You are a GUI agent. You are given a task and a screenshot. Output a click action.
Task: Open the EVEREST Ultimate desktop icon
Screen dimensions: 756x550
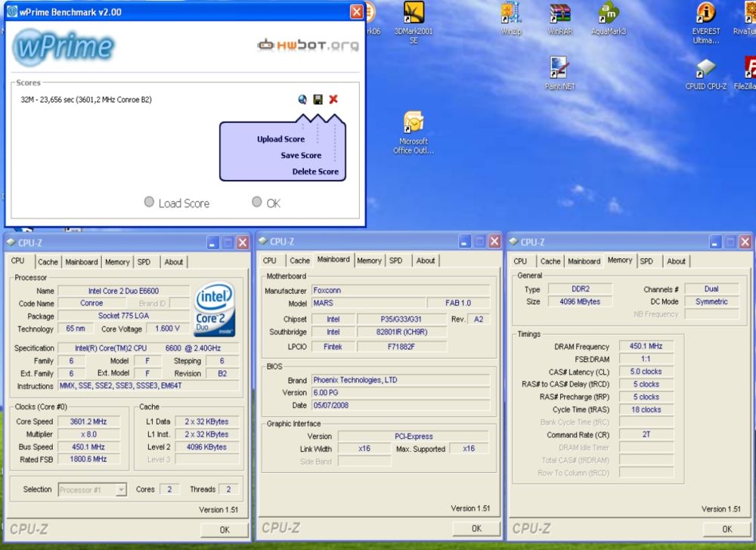pos(706,23)
